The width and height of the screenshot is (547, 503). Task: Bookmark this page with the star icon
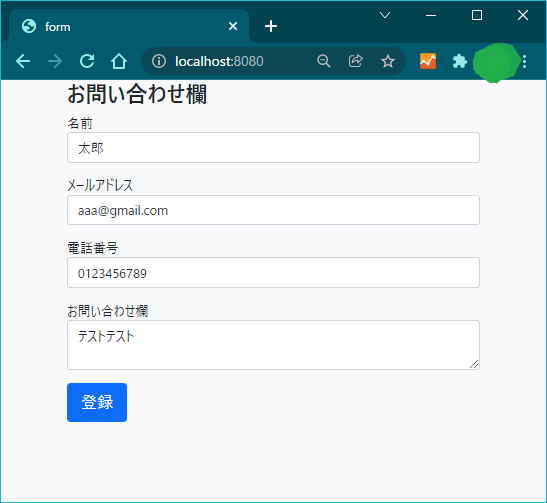pyautogui.click(x=388, y=61)
